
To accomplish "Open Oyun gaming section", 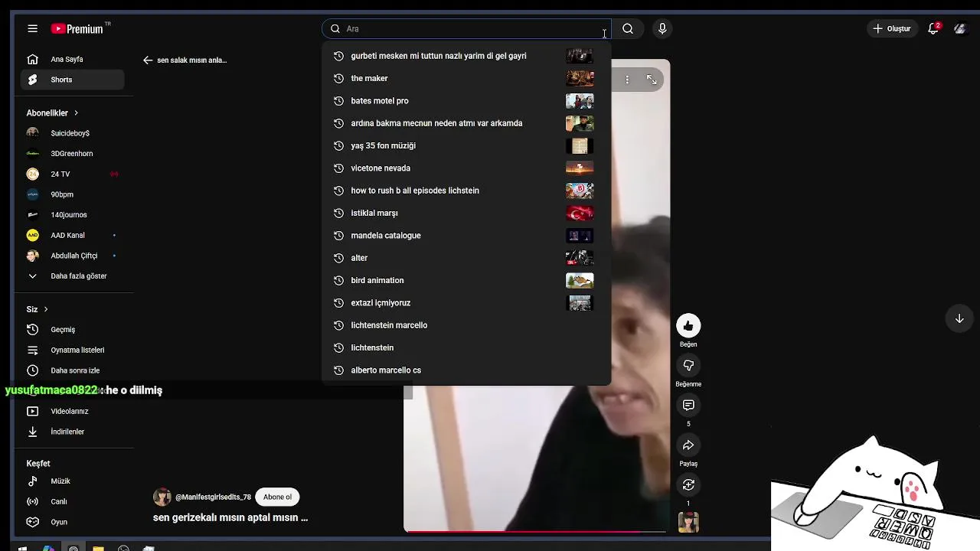I will point(73,522).
